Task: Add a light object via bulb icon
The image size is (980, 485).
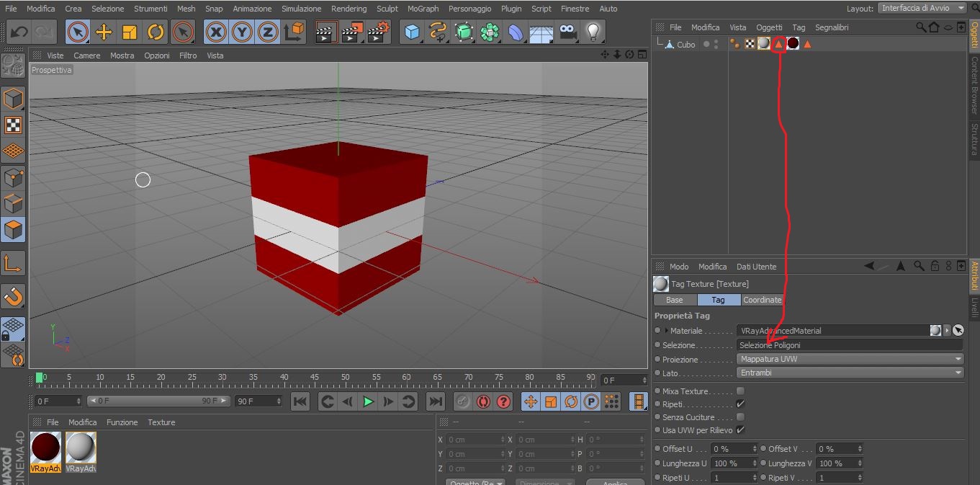Action: click(593, 32)
